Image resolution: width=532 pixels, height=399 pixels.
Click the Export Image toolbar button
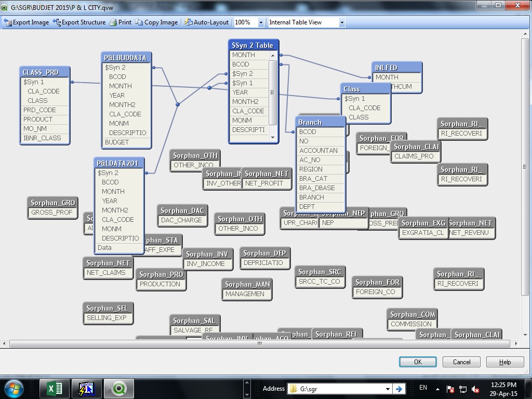[x=26, y=22]
